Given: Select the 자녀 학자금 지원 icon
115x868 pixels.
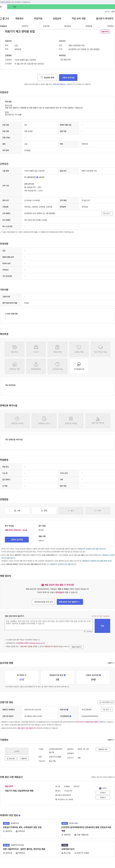Looking at the screenshot, I should pyautogui.click(x=100, y=349).
